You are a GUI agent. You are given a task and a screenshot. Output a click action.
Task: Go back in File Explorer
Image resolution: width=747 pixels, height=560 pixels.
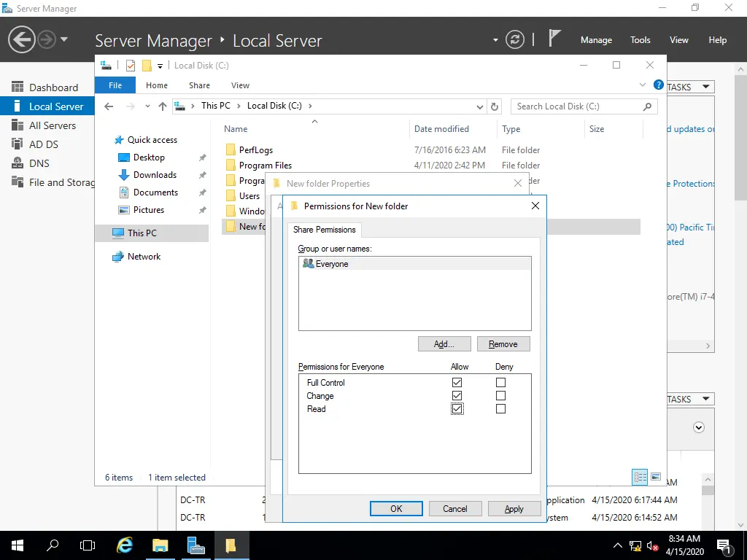(x=109, y=106)
